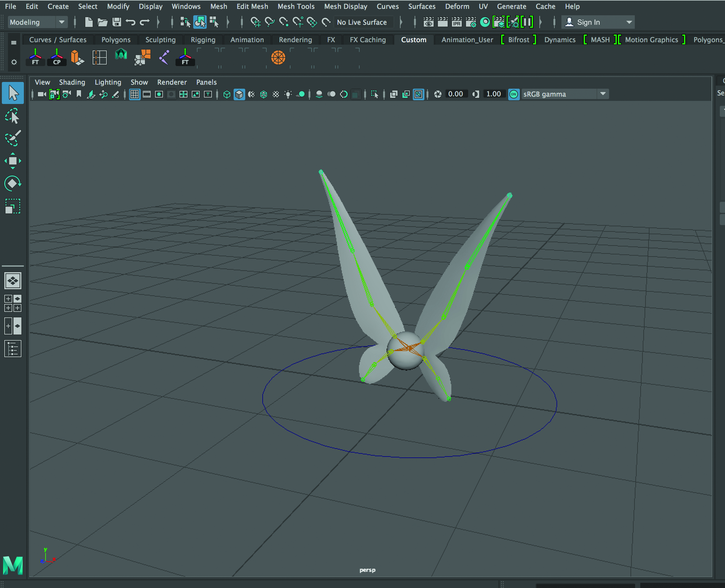The width and height of the screenshot is (725, 588).
Task: Click the viewport gamma value 1.00 field
Action: pos(494,94)
